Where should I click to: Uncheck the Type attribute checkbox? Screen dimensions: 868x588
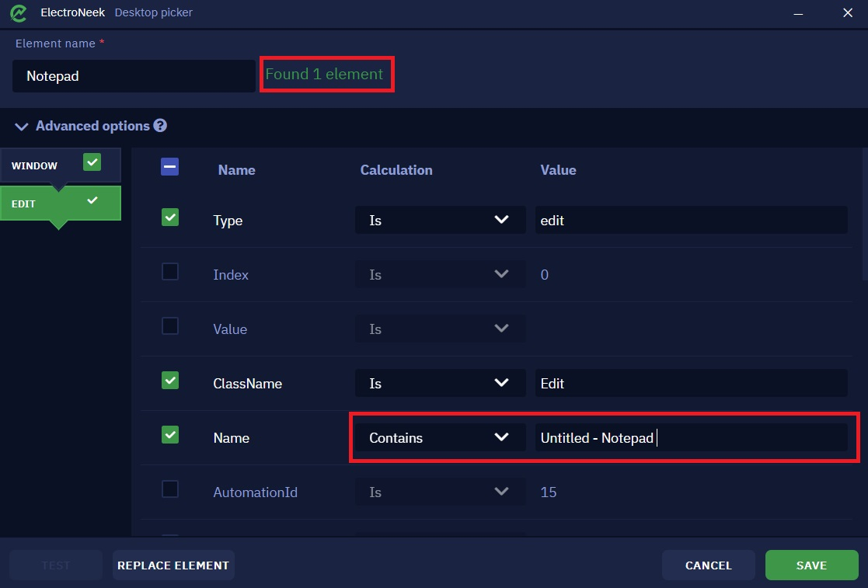pos(170,217)
